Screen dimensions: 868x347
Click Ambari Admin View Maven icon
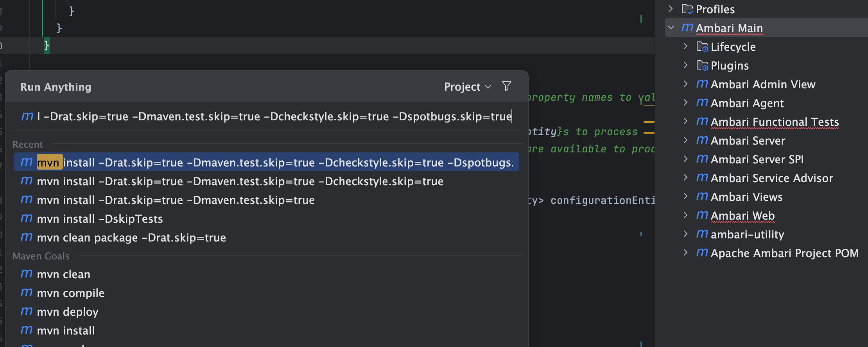point(702,84)
